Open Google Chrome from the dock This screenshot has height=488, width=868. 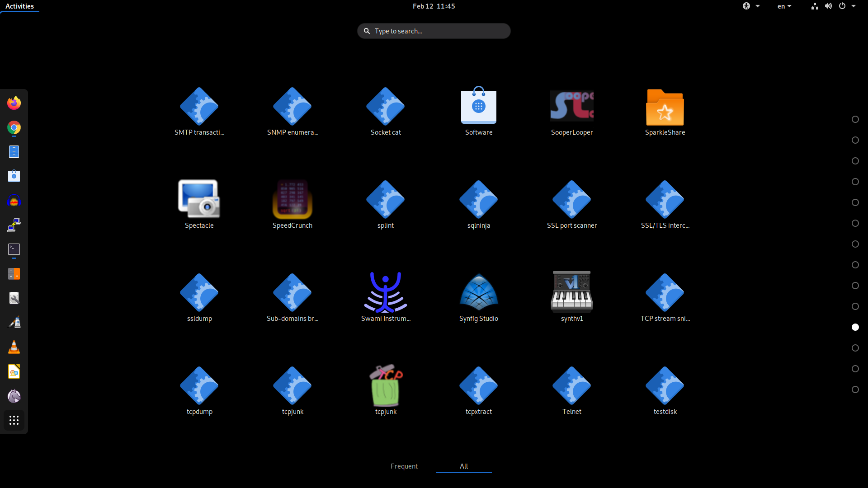(14, 128)
